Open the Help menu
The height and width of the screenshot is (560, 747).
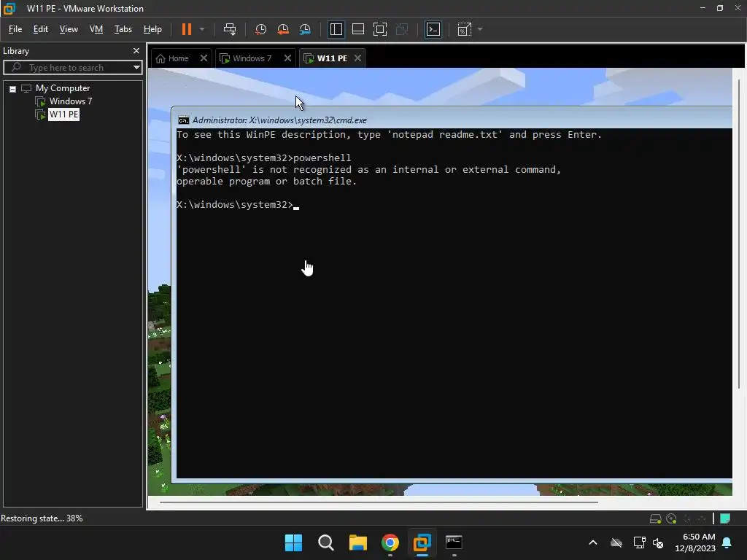[152, 29]
